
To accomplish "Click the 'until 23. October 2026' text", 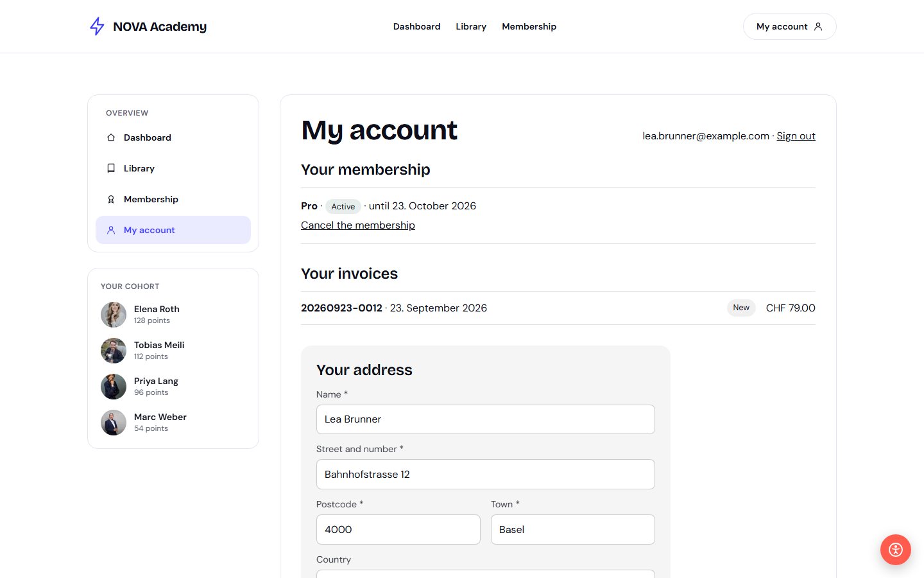I will pos(422,206).
